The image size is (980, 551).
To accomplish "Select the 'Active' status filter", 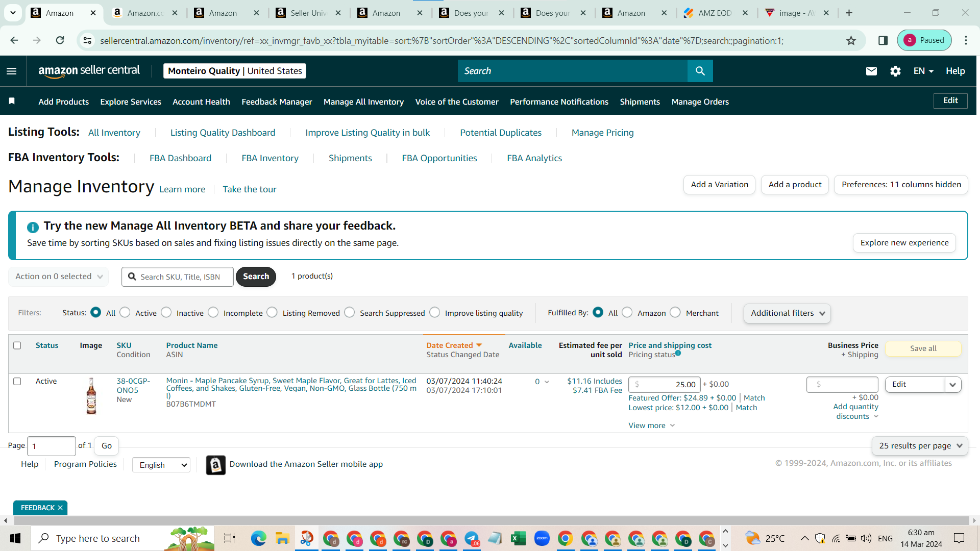I will click(x=125, y=312).
